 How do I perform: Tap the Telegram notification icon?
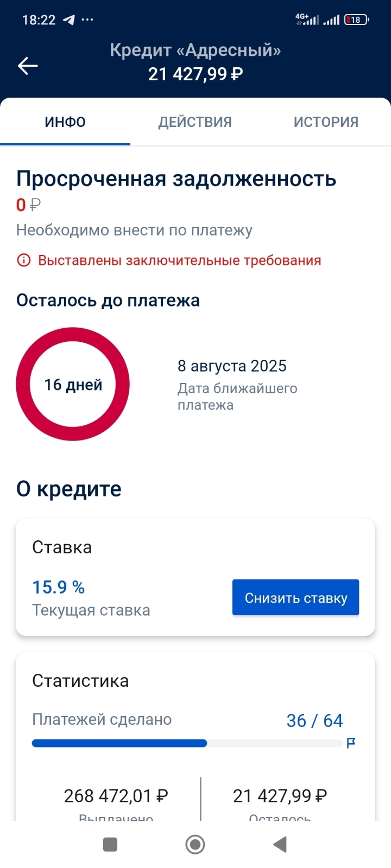tap(69, 20)
